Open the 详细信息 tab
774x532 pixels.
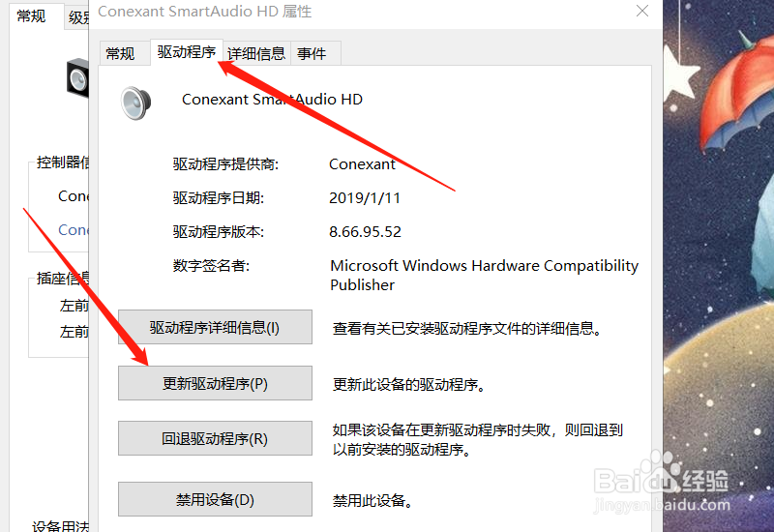[x=256, y=54]
